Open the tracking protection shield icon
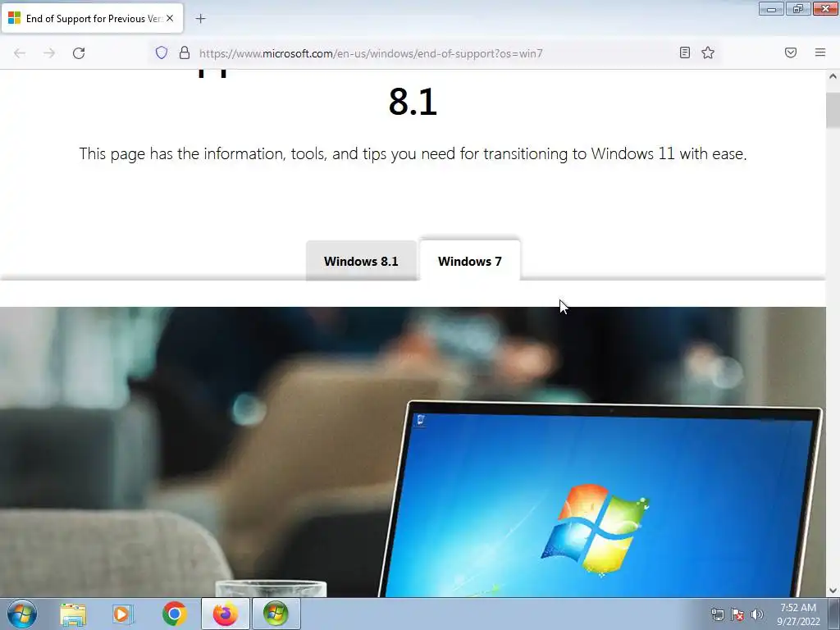840x630 pixels. 162,52
